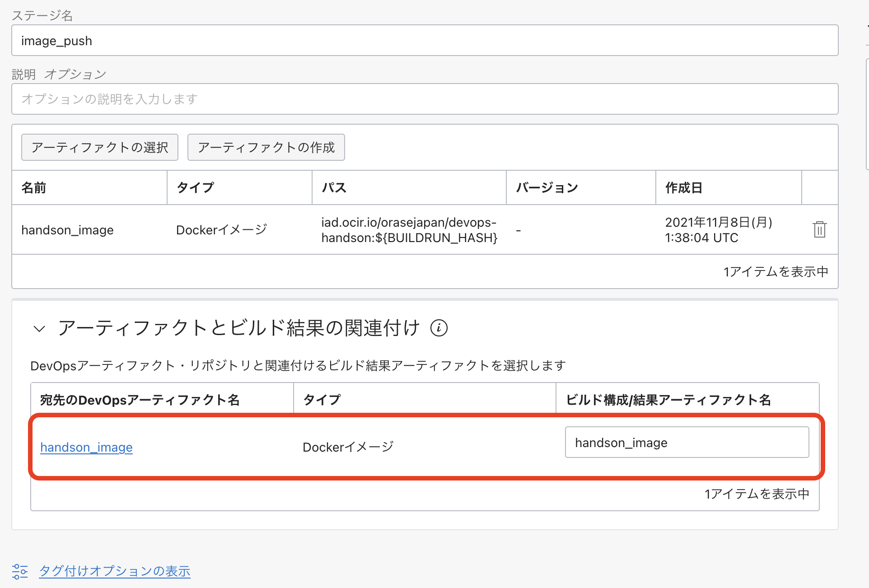The height and width of the screenshot is (588, 869).
Task: Click the バージョン column header
Action: pyautogui.click(x=547, y=187)
